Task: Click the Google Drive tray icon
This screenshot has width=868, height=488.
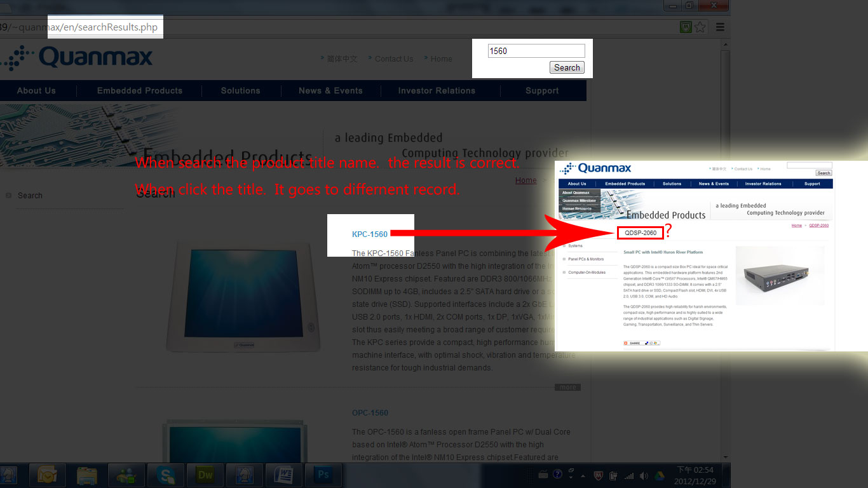Action: click(x=660, y=475)
